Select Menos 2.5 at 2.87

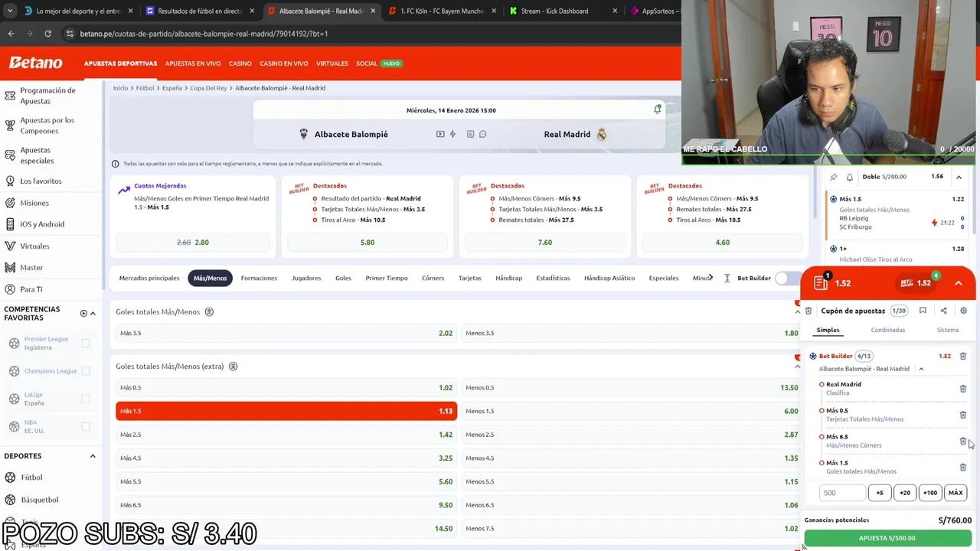632,435
